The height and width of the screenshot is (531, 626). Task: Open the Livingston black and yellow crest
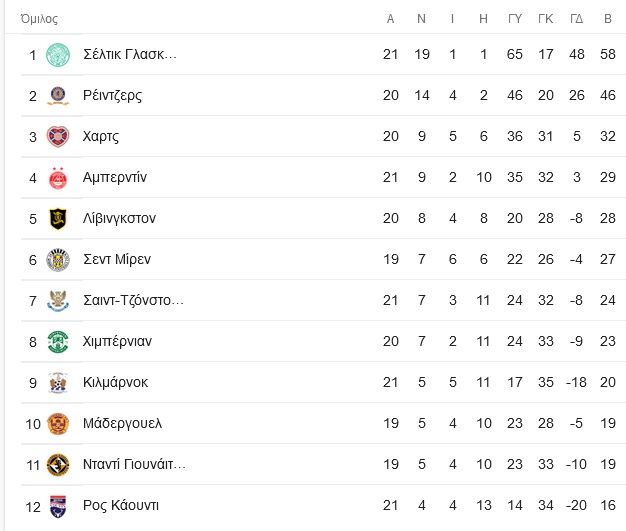[x=58, y=219]
